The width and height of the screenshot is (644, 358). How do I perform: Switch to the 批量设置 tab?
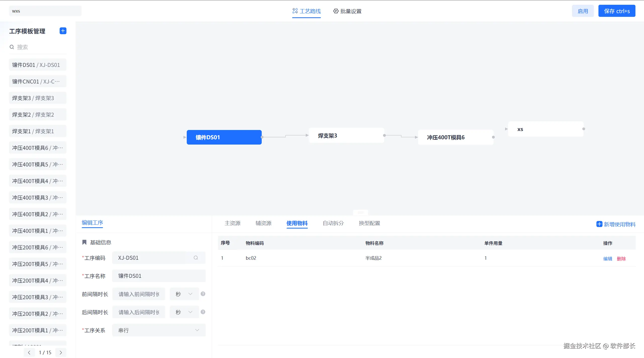347,11
